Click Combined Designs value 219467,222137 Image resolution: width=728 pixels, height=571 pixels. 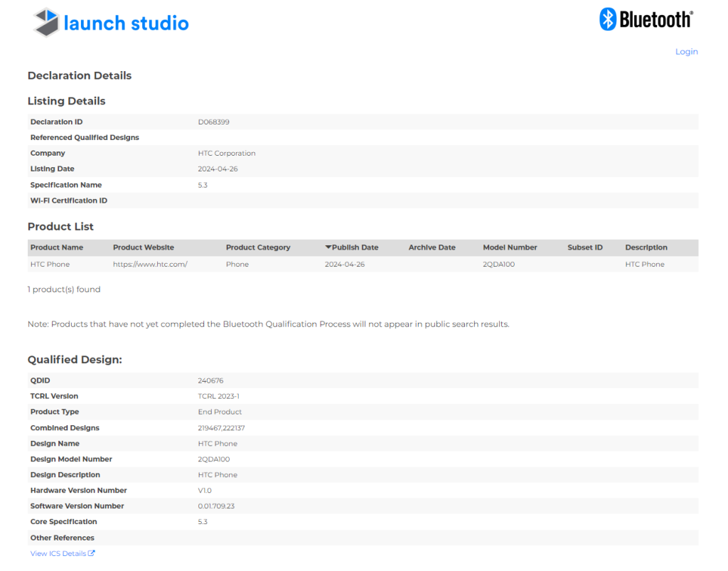tap(221, 428)
